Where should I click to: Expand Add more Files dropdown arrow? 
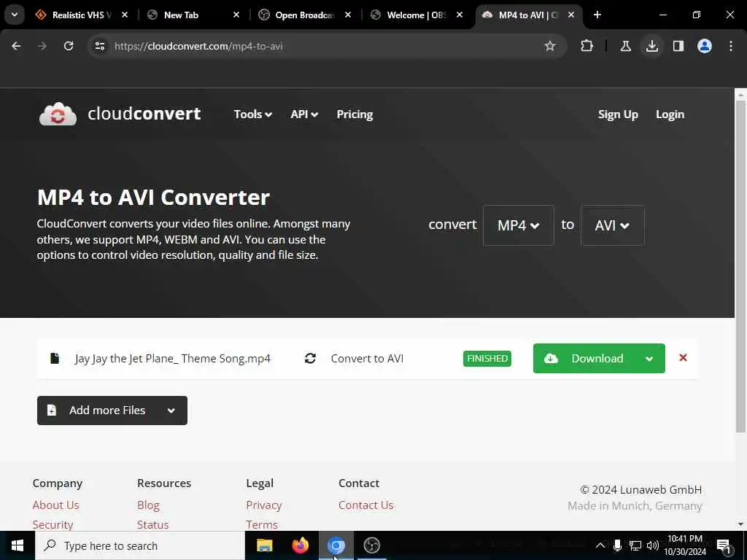coord(171,411)
